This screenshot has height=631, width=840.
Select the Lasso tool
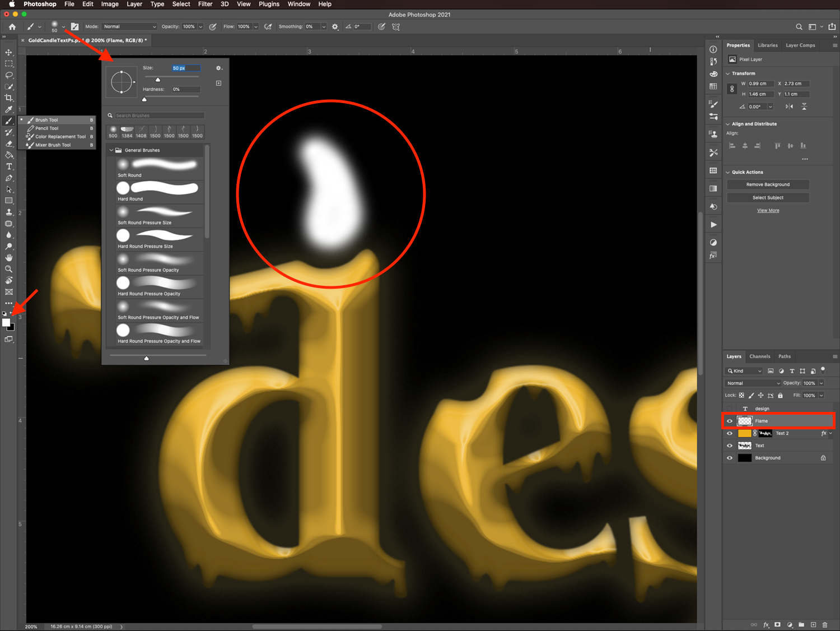tap(9, 75)
